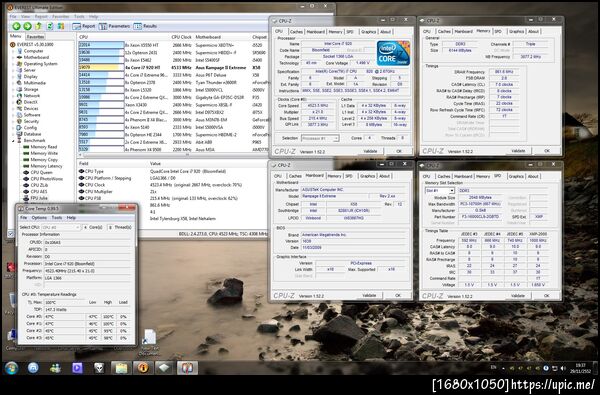The image size is (600, 395).
Task: Expand the Computer node arrow in EVEREST tree
Action: pyautogui.click(x=13, y=51)
